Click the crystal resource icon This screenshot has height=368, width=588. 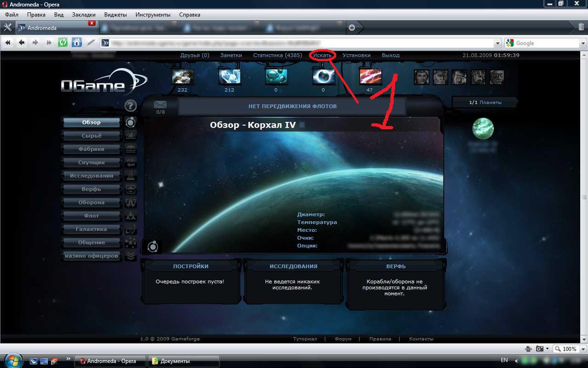pyautogui.click(x=229, y=76)
